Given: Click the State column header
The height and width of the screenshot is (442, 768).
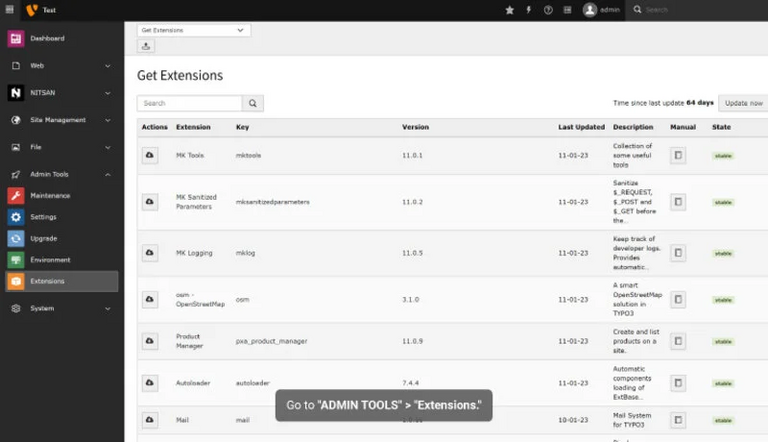Looking at the screenshot, I should click(x=721, y=127).
